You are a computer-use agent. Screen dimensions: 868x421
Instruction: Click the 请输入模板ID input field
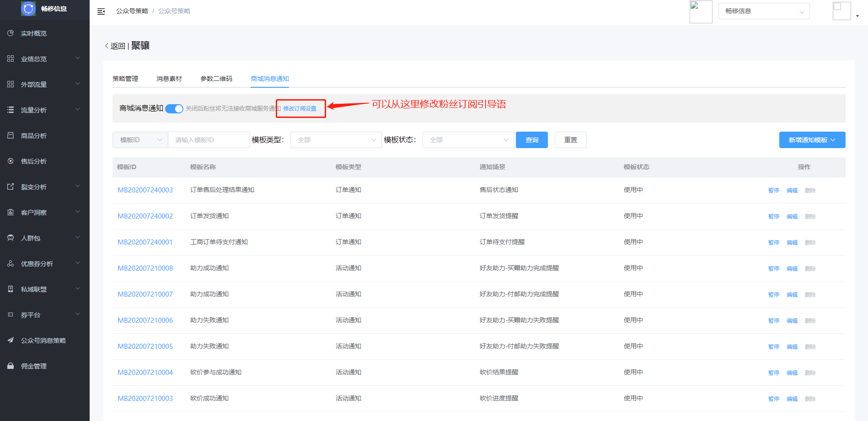(x=209, y=140)
